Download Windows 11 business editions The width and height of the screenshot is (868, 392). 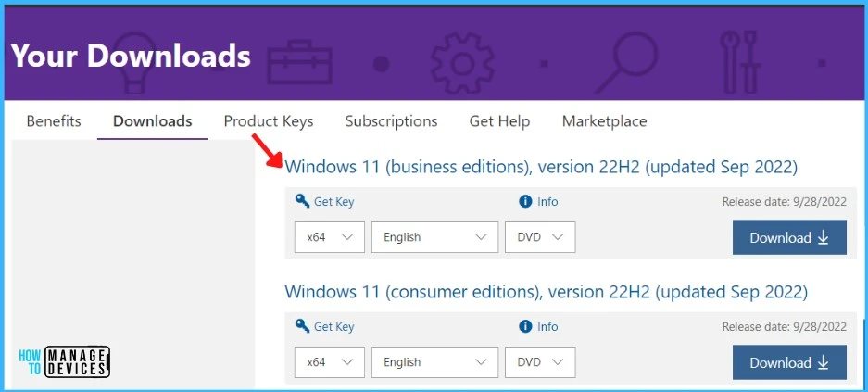click(789, 237)
